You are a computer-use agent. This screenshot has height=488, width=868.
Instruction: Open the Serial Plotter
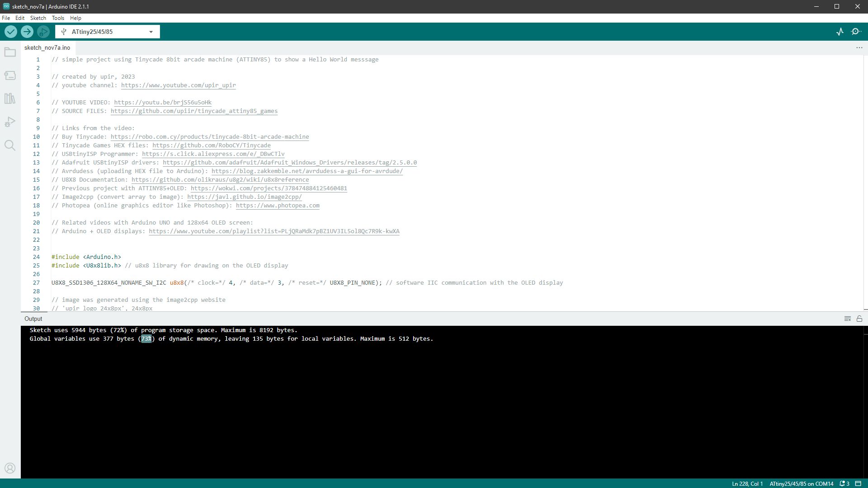click(840, 32)
